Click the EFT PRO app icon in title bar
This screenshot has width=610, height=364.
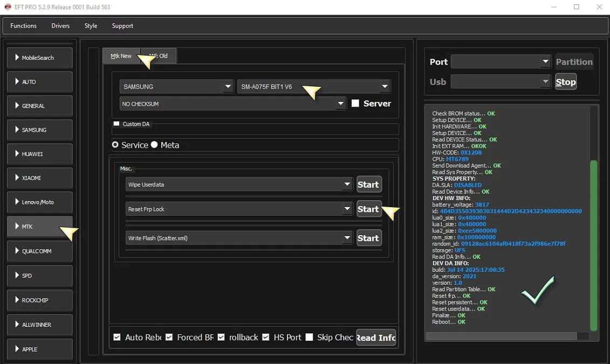(8, 7)
